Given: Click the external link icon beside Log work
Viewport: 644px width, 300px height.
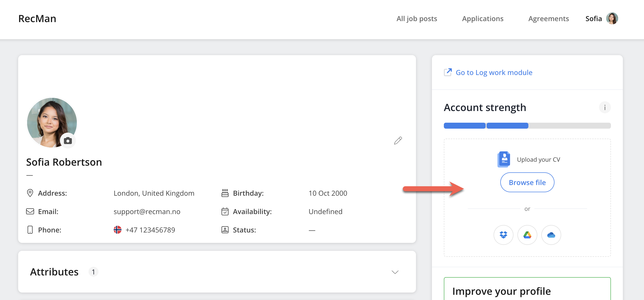Looking at the screenshot, I should [448, 73].
